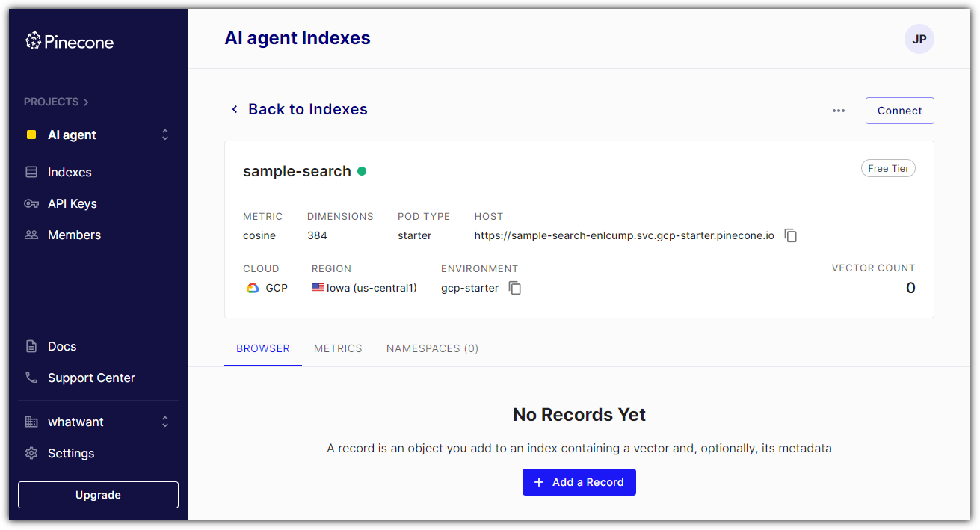
Task: Click the US flag region icon
Action: click(318, 288)
